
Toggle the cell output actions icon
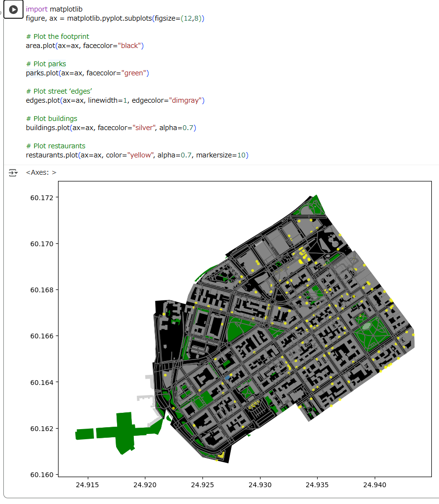coord(13,173)
